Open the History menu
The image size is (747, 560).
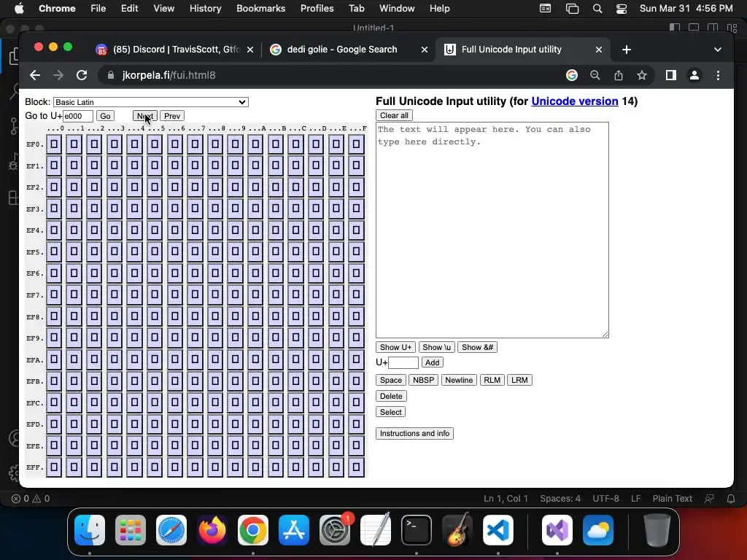205,9
